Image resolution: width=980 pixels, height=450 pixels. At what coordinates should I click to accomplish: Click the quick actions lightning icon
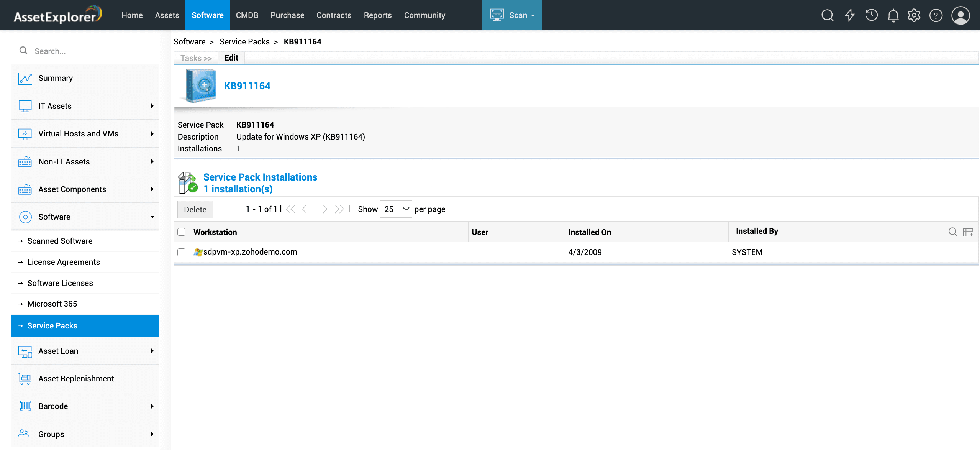850,15
